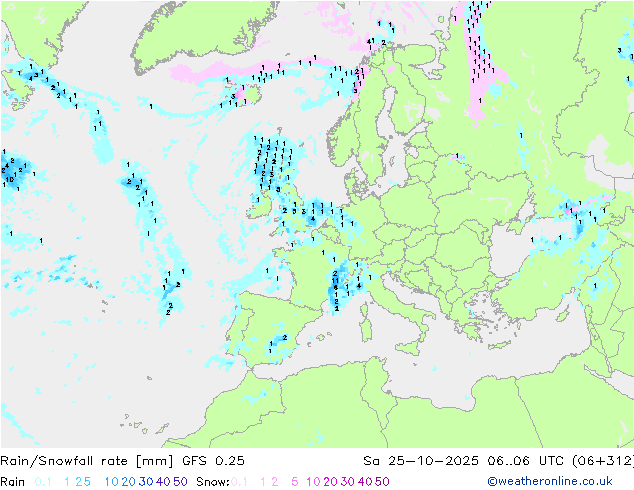Click the snow 10 legend value
The image size is (634, 490).
[x=313, y=482]
